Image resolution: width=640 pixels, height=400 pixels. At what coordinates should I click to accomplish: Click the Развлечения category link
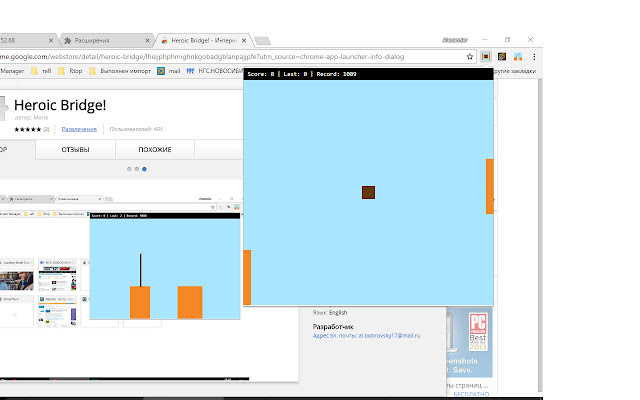pyautogui.click(x=79, y=129)
